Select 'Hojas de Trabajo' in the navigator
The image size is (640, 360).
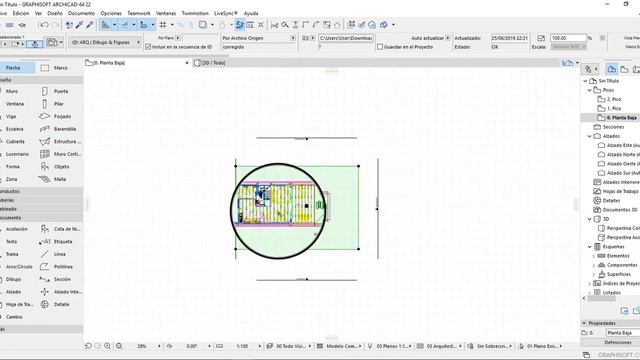click(616, 191)
